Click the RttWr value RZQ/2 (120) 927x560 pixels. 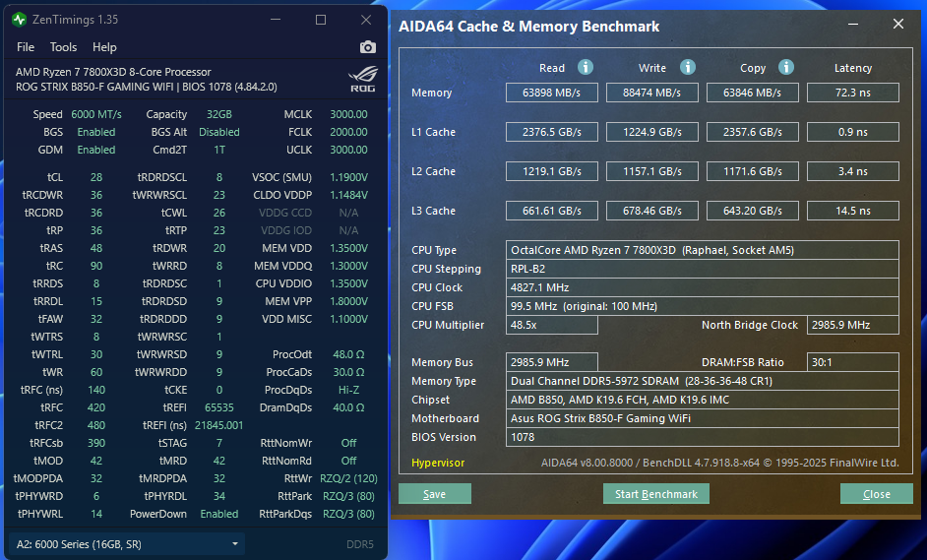coord(348,478)
